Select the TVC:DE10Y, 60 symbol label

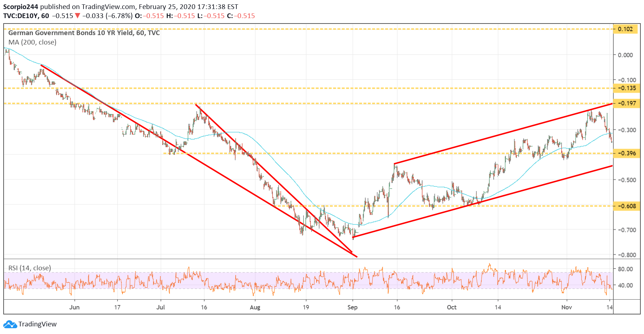tap(26, 16)
